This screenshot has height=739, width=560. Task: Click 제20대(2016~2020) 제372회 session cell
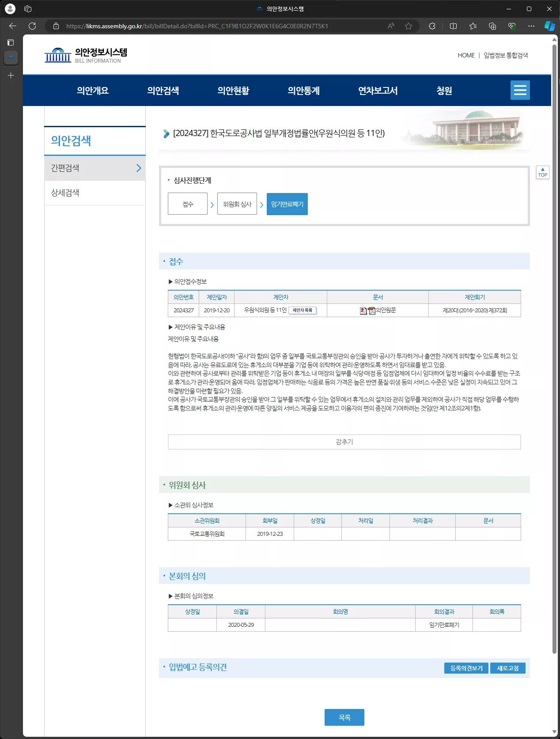pyautogui.click(x=475, y=311)
